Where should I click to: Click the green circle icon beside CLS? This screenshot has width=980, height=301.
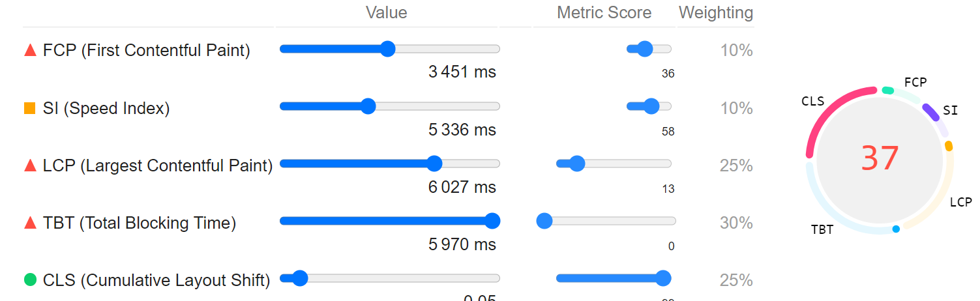click(30, 279)
